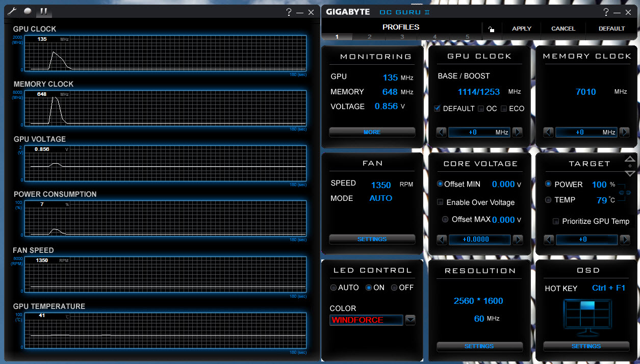The height and width of the screenshot is (364, 640).
Task: Decrease the Target offset with the left arrow
Action: (x=549, y=240)
